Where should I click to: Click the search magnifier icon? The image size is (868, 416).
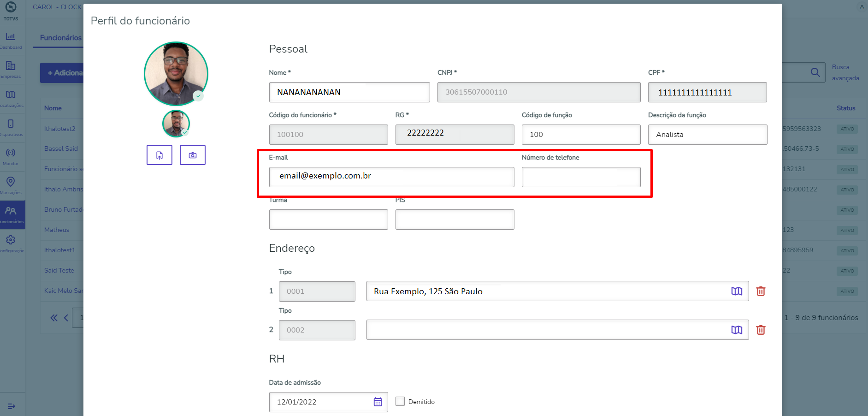pos(815,72)
